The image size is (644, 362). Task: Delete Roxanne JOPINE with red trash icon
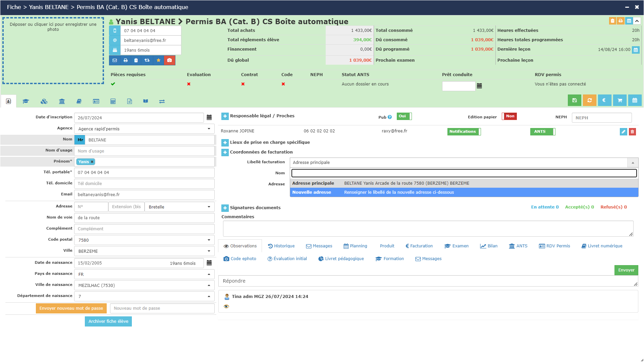(632, 132)
